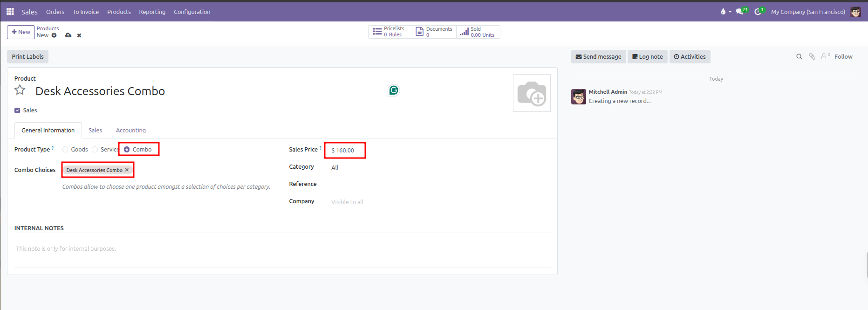Open Pricelists 0 Rules stat button
The height and width of the screenshot is (310, 868).
click(x=390, y=32)
